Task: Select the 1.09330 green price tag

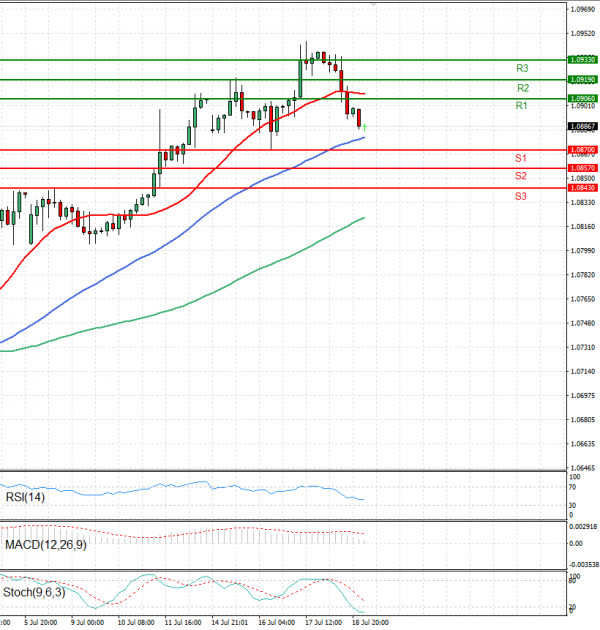Action: click(x=582, y=60)
